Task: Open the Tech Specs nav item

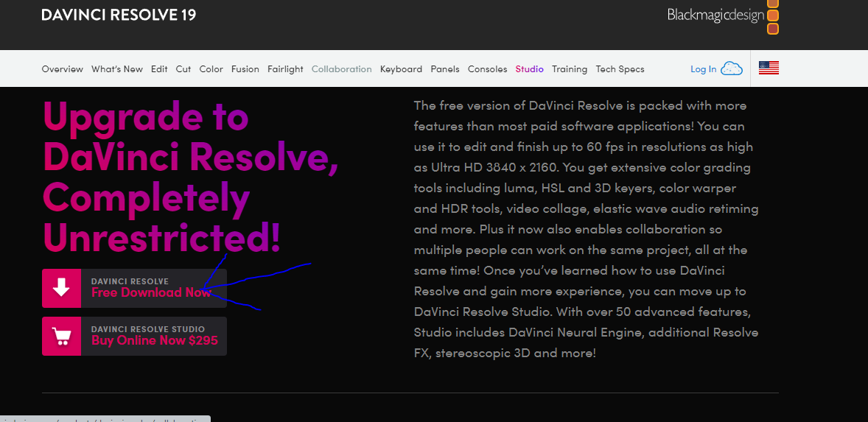Action: click(620, 69)
